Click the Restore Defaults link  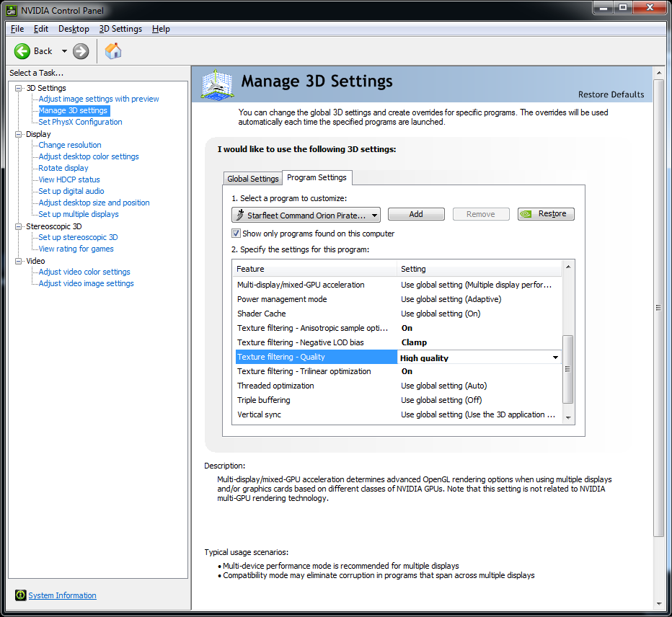coord(611,94)
